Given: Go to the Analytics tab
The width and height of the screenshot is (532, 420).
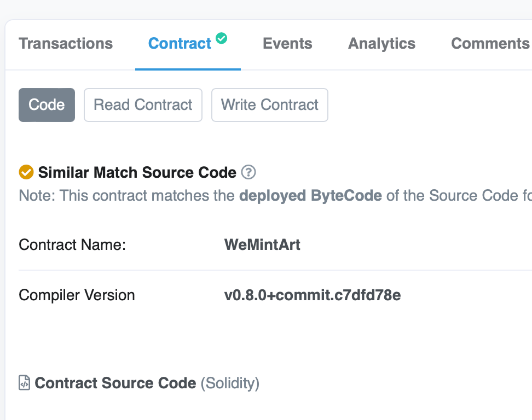Looking at the screenshot, I should pos(381,44).
